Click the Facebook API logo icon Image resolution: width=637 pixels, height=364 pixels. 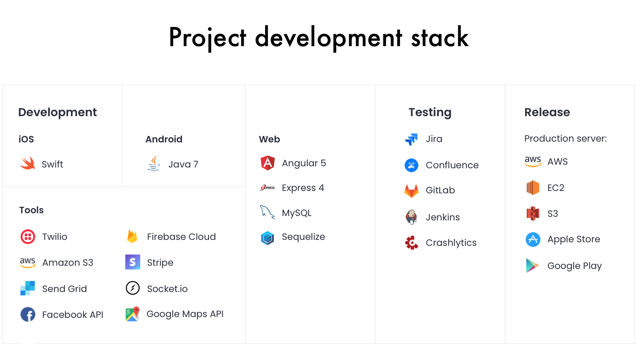pyautogui.click(x=28, y=314)
